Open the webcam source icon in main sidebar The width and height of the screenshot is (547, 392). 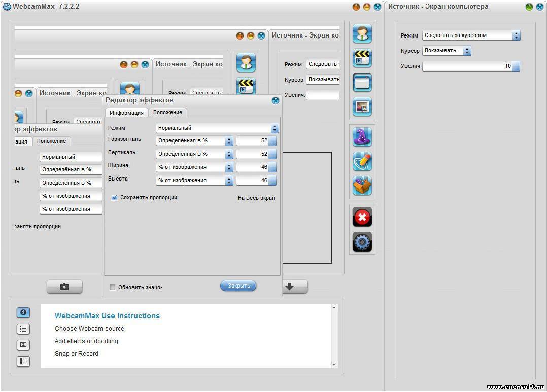(x=362, y=33)
